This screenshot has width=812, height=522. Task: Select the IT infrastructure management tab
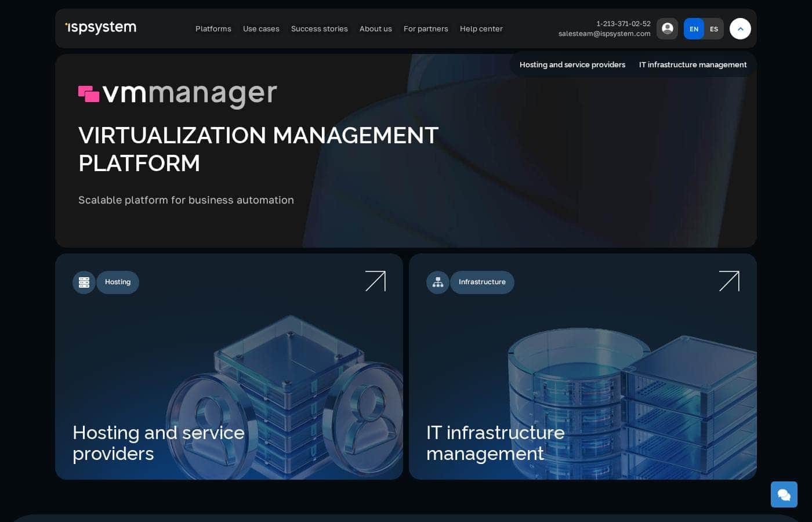click(693, 64)
